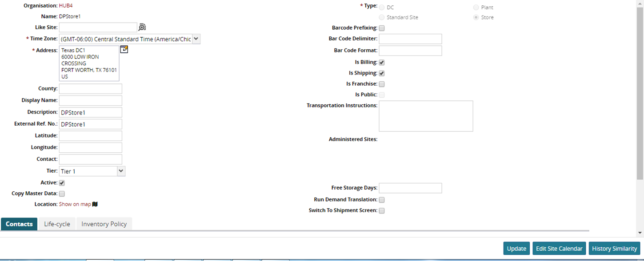Click the Transportation Instructions text area
Image resolution: width=644 pixels, height=261 pixels.
(x=426, y=116)
